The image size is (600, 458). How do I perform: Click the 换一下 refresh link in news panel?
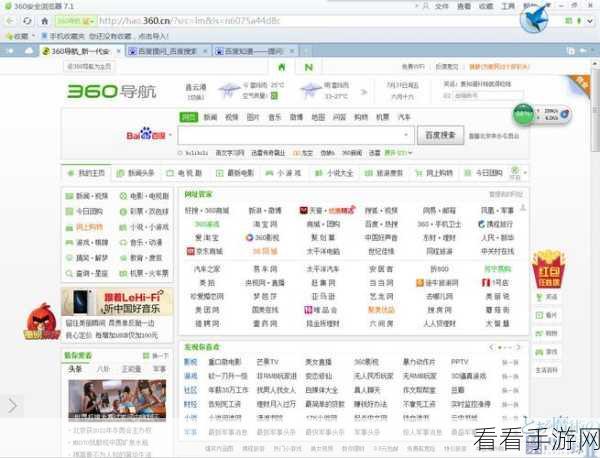[x=156, y=356]
